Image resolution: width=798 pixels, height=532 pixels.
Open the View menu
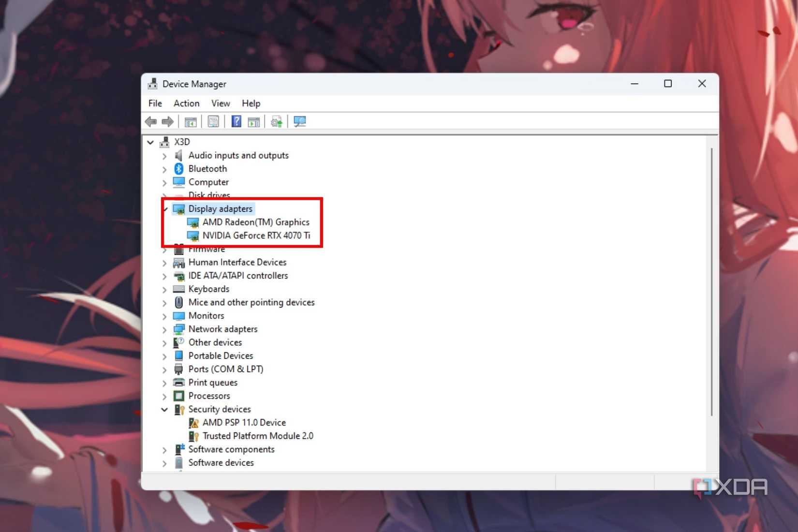click(x=220, y=103)
